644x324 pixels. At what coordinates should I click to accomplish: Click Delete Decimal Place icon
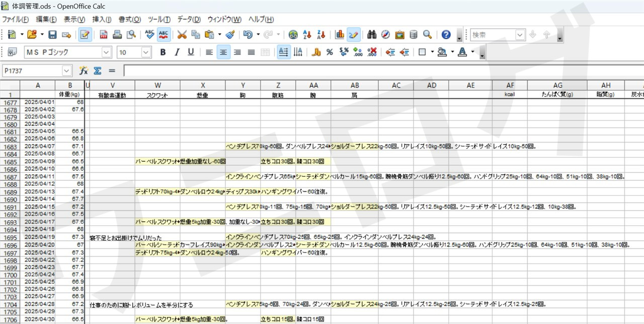click(372, 52)
